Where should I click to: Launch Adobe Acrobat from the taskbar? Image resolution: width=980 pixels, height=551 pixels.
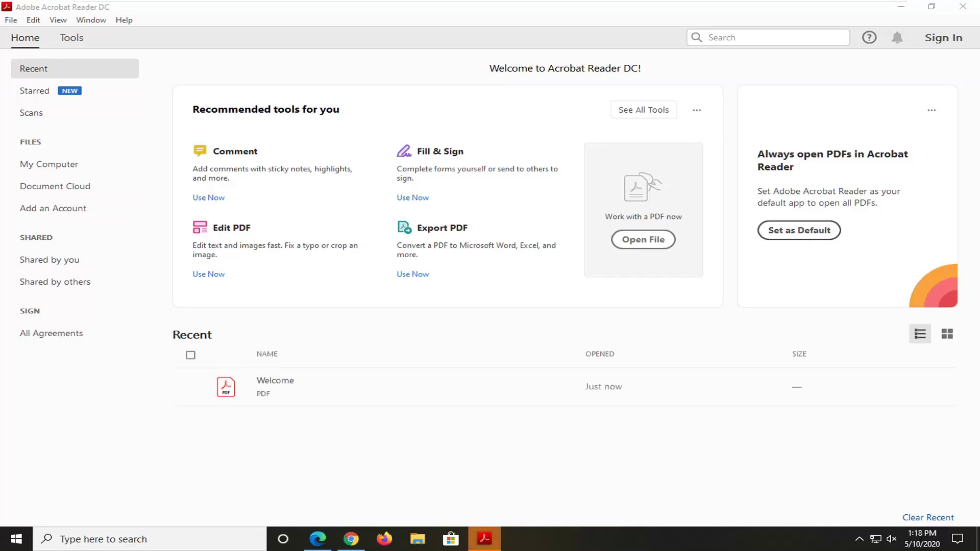(x=484, y=538)
